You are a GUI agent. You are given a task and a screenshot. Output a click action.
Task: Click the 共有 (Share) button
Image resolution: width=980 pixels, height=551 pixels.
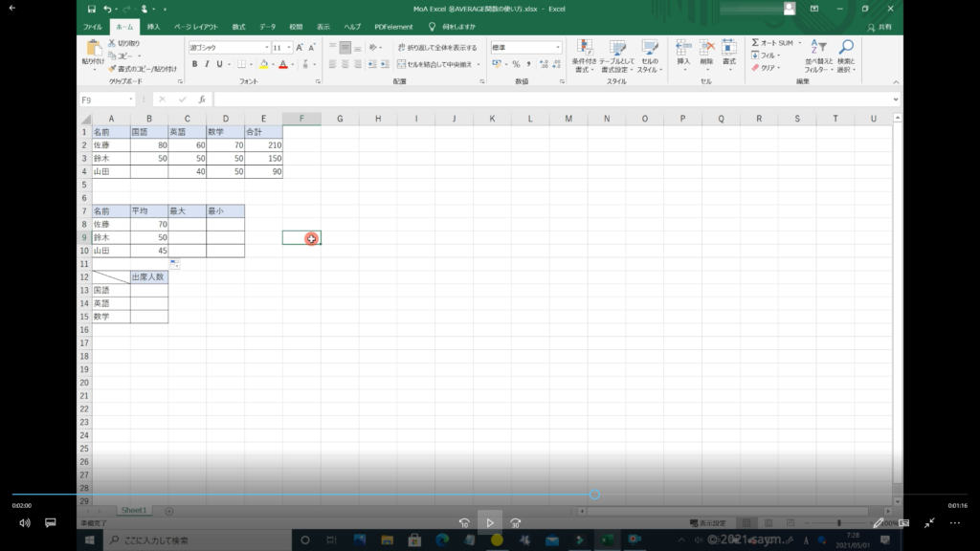tap(880, 27)
